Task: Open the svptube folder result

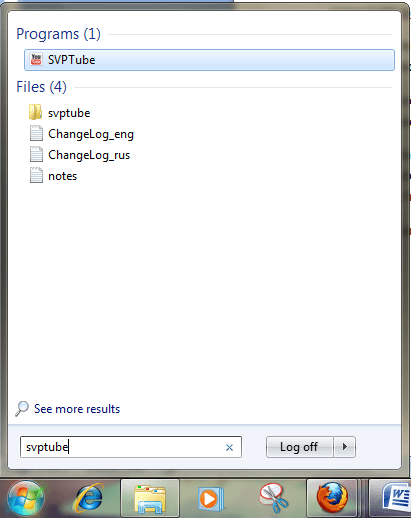Action: (69, 113)
